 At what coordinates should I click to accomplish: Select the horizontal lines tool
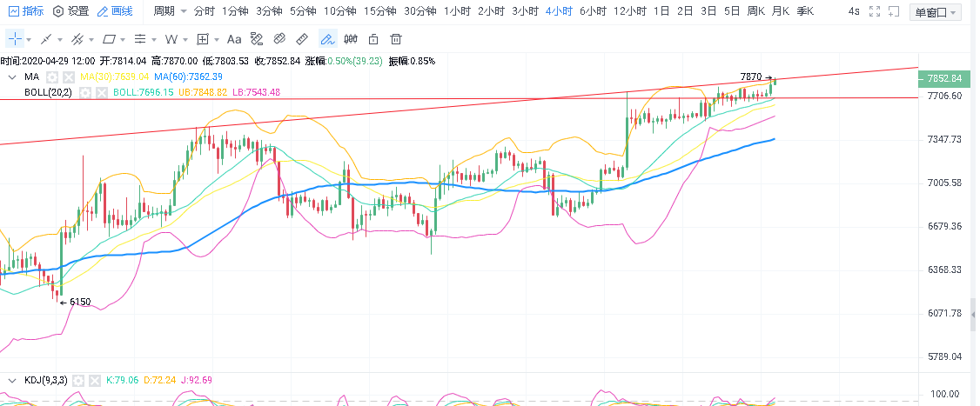click(x=140, y=39)
